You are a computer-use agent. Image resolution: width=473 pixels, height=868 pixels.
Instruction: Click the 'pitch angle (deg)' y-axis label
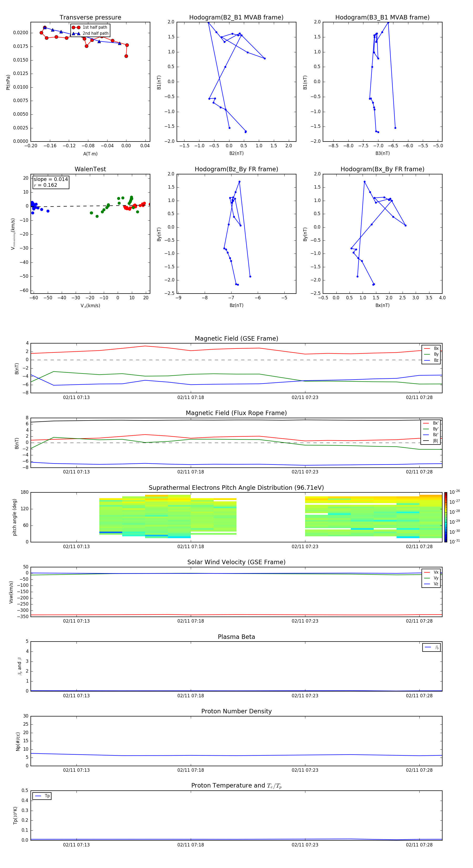click(x=14, y=517)
